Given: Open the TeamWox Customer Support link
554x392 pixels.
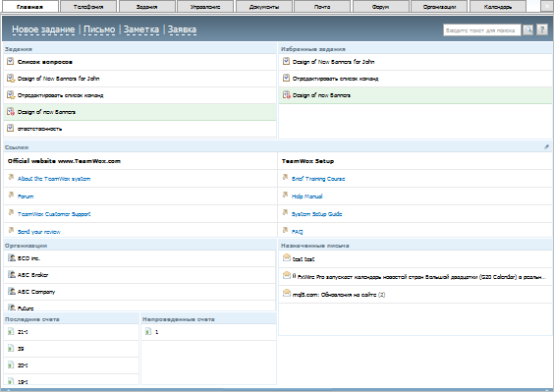Looking at the screenshot, I should click(x=54, y=214).
